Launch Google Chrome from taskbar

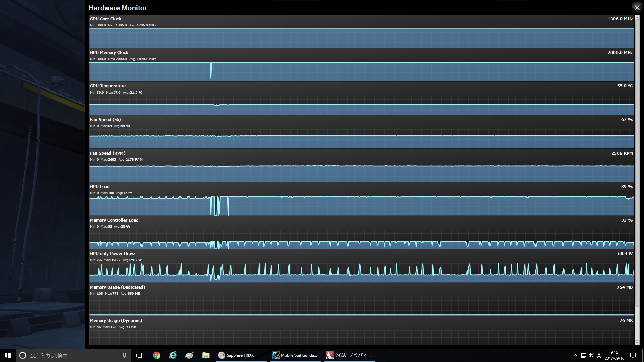click(156, 355)
